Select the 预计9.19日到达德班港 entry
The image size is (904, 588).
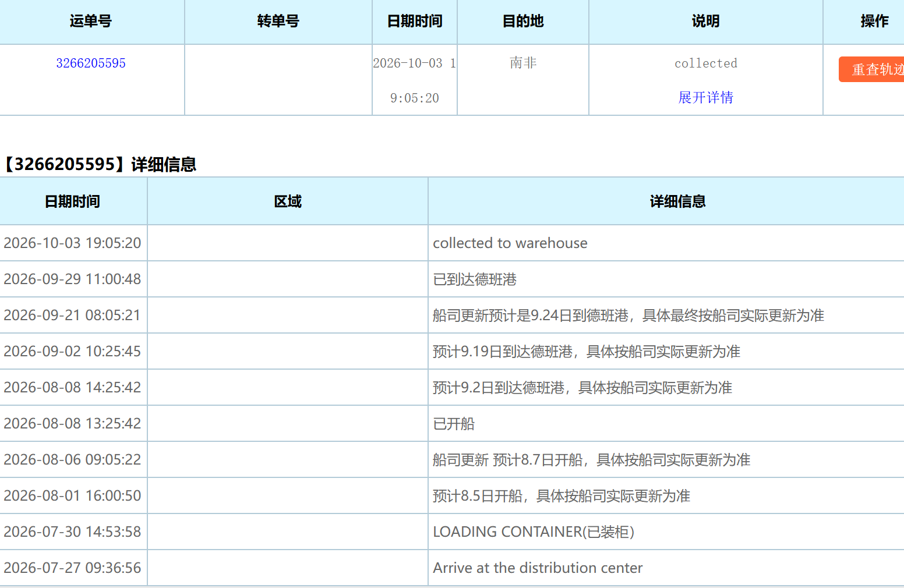[587, 351]
